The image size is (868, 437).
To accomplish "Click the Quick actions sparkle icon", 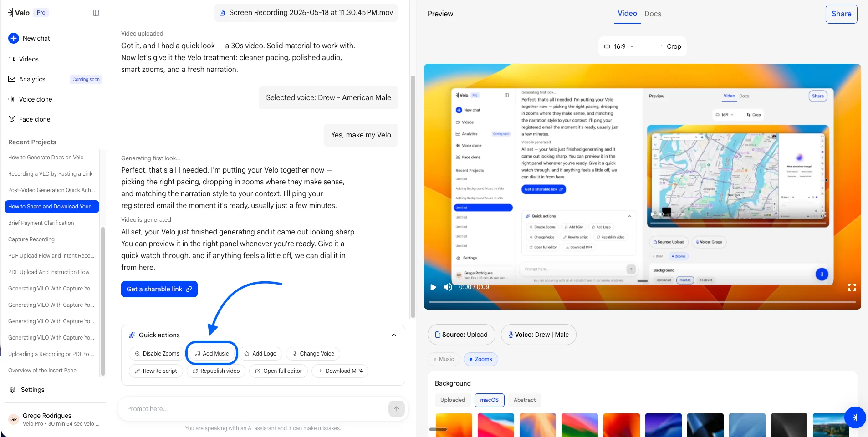I will coord(132,335).
